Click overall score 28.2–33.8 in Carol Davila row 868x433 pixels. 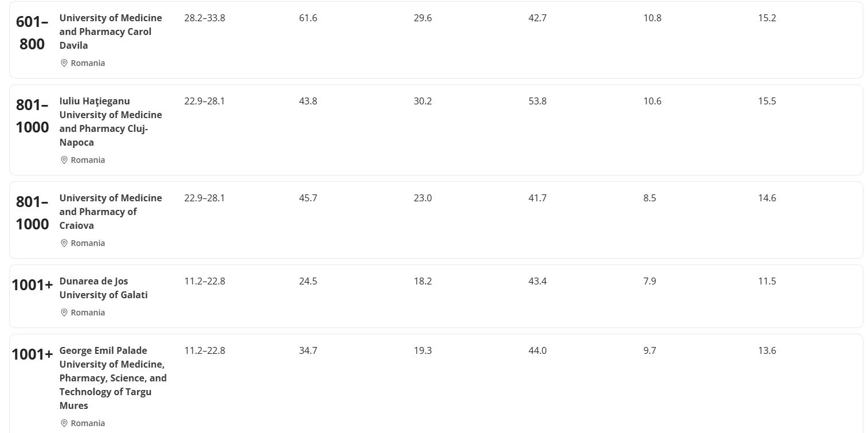[205, 18]
